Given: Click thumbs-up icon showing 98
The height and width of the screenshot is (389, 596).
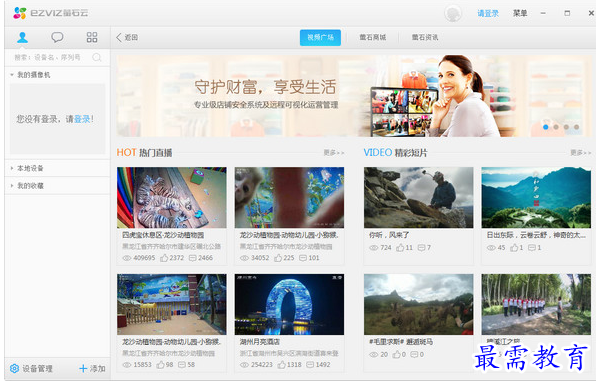Looking at the screenshot, I should [160, 365].
